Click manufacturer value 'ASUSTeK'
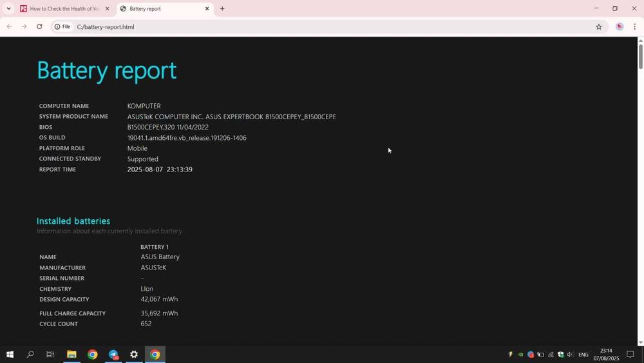The width and height of the screenshot is (644, 363). click(153, 268)
